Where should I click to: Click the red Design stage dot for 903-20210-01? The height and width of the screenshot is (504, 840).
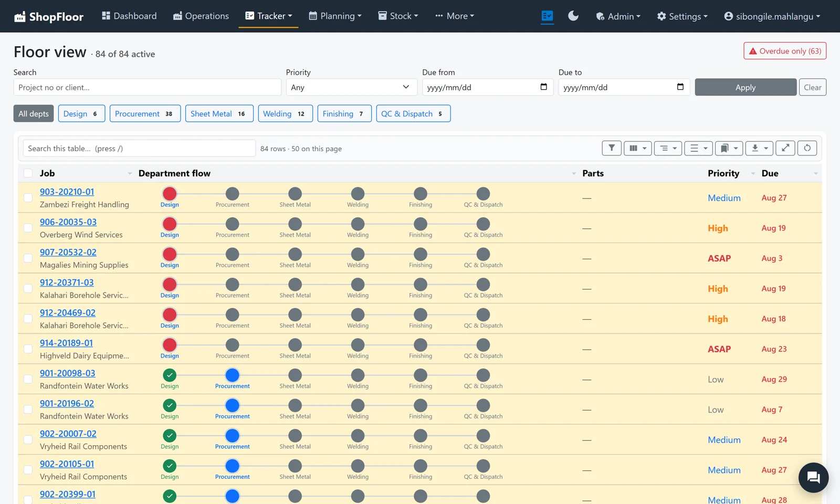point(170,194)
